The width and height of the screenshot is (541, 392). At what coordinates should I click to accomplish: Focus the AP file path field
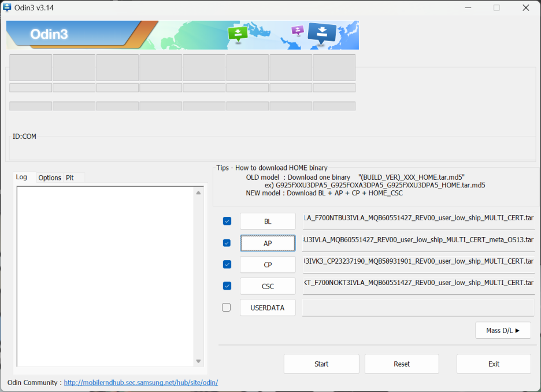click(418, 243)
